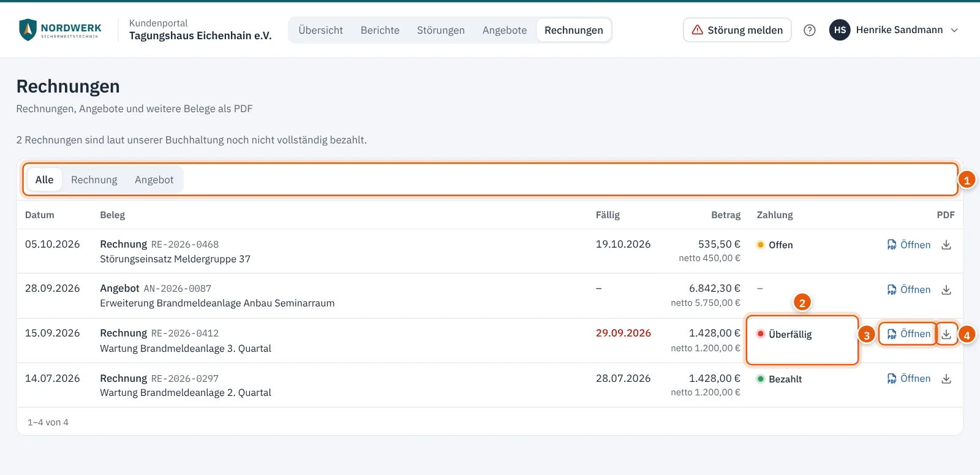Open PDF of overdue invoice RE-2026-0412
The height and width of the screenshot is (475, 980).
pos(909,334)
